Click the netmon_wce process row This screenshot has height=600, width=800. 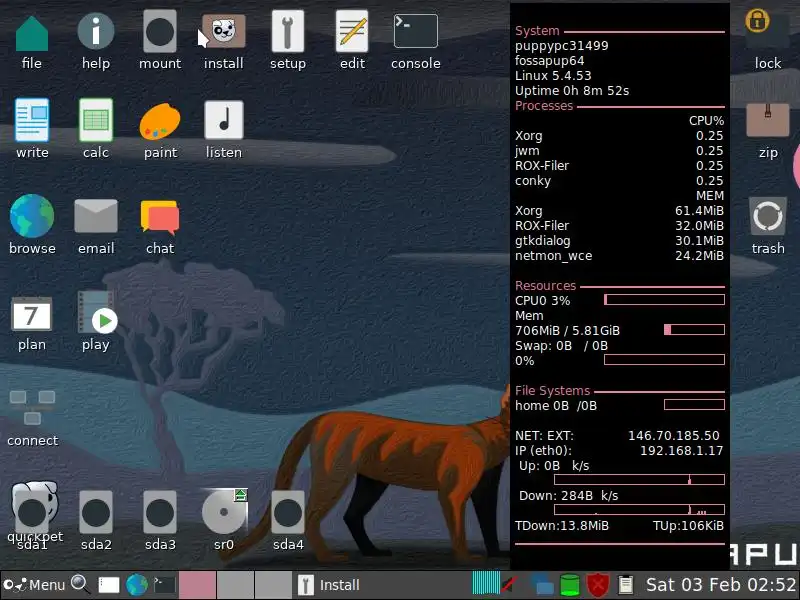click(619, 256)
